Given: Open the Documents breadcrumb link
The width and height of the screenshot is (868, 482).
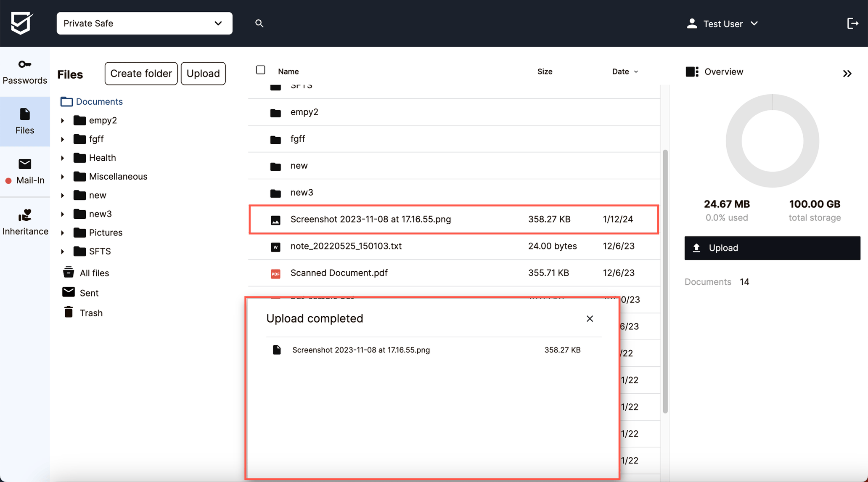Looking at the screenshot, I should [99, 101].
